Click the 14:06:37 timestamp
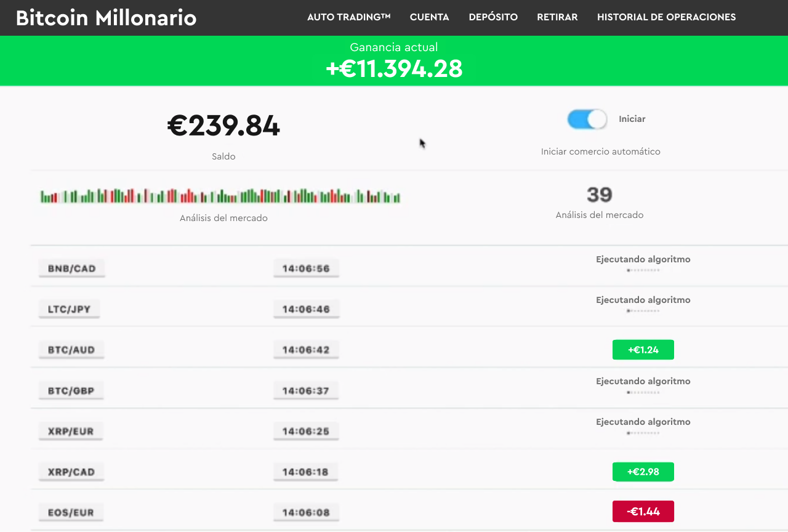Screen dimensions: 788x532 (x=306, y=390)
